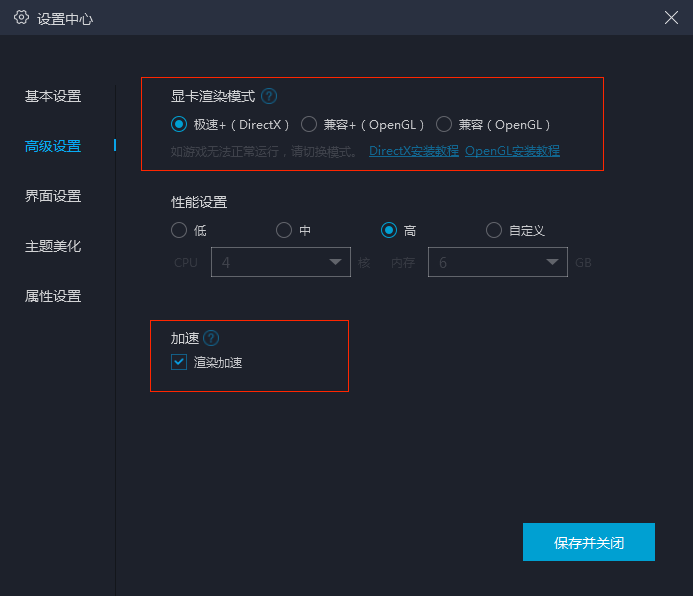Close the 设置中心 window

click(x=672, y=17)
